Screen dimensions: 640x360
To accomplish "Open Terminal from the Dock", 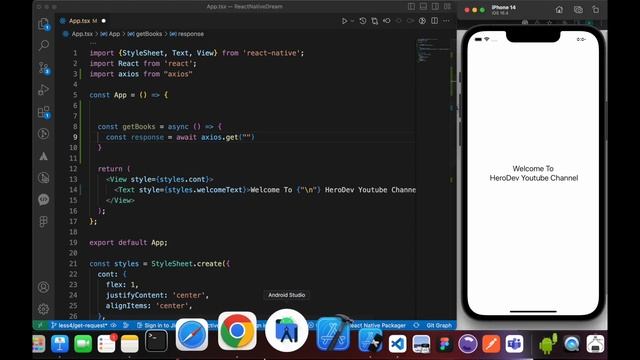I will pyautogui.click(x=156, y=341).
